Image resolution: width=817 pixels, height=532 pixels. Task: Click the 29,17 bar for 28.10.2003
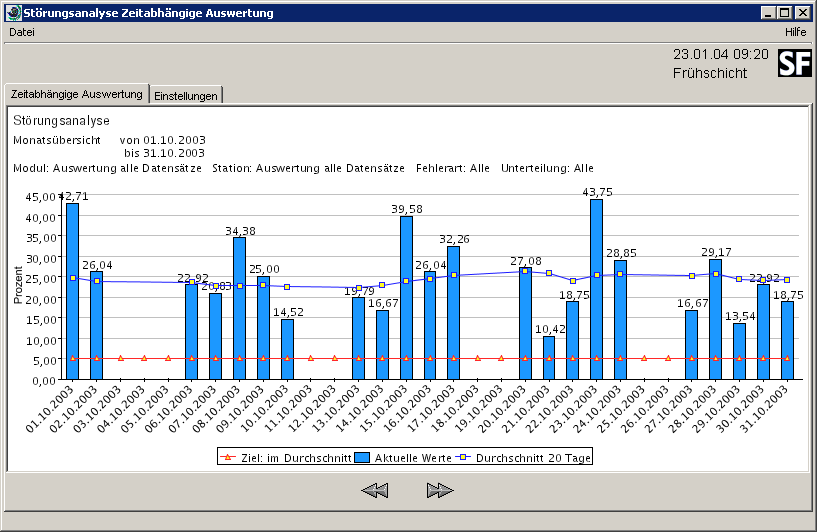tap(715, 319)
